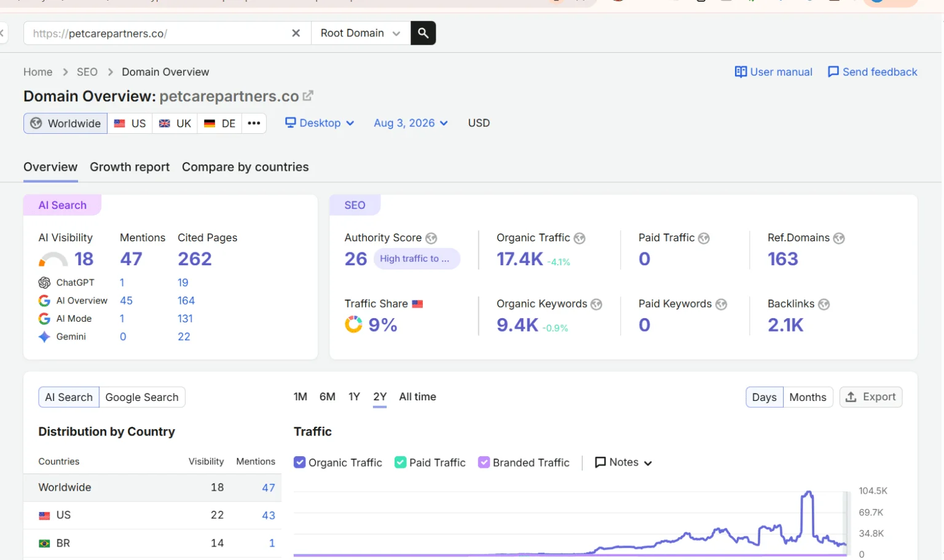Open the Aug 3, 2026 date dropdown
This screenshot has width=944, height=560.
(x=411, y=123)
